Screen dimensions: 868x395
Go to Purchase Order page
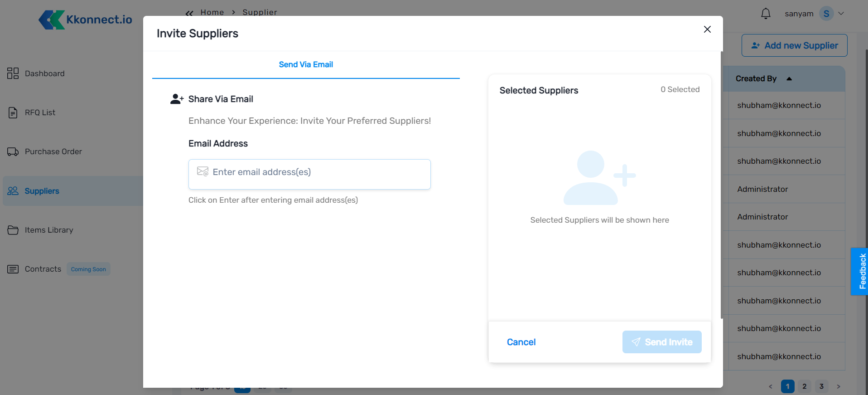[53, 151]
